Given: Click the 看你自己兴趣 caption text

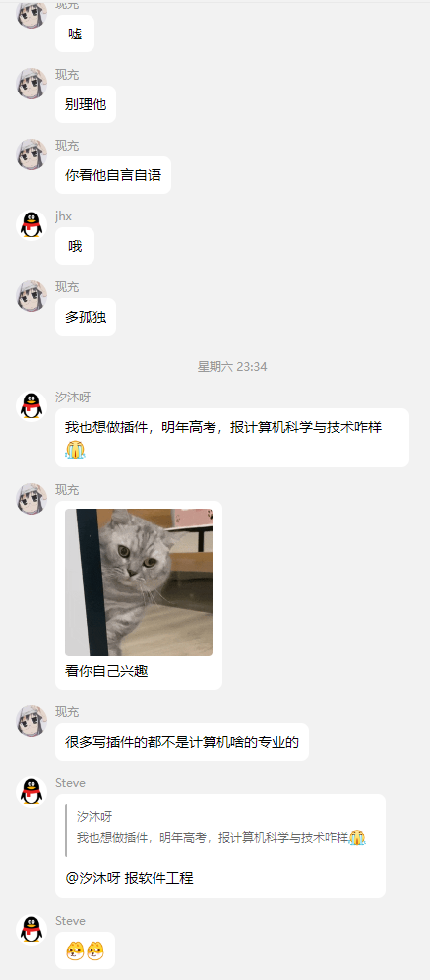Looking at the screenshot, I should 106,671.
